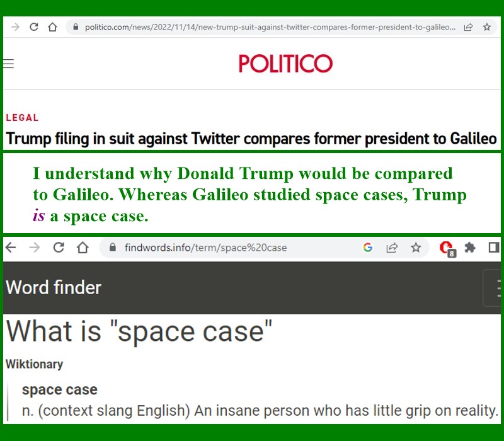Click the POLITICO logo
The image size is (504, 441).
pyautogui.click(x=285, y=64)
